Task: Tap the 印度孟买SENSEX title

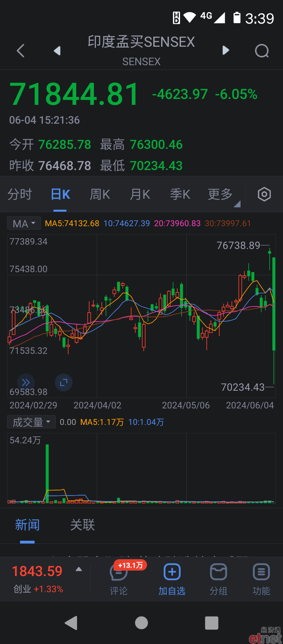Action: click(x=141, y=42)
